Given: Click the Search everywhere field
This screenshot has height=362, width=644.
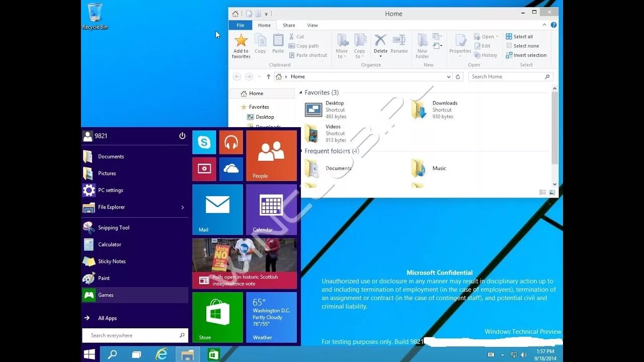Looking at the screenshot, I should (135, 335).
